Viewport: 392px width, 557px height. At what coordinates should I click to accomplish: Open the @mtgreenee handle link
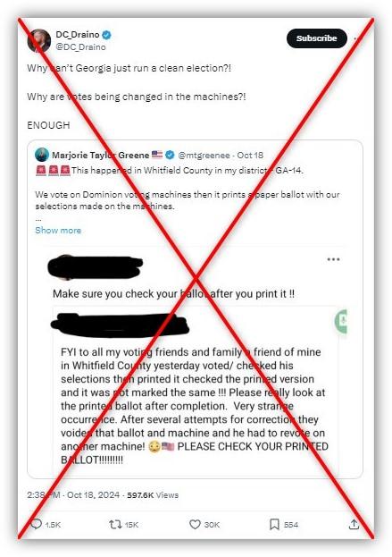(204, 156)
